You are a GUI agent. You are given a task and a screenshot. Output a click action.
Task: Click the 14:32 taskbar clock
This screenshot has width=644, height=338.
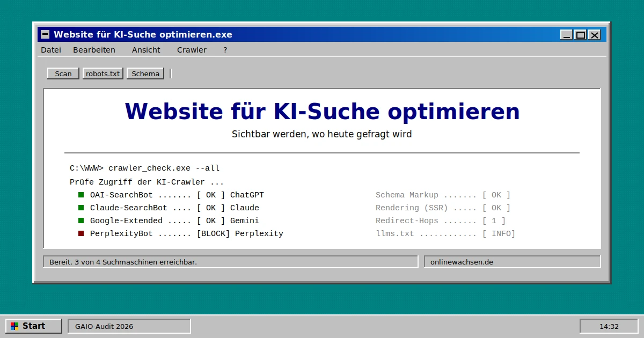click(x=609, y=326)
